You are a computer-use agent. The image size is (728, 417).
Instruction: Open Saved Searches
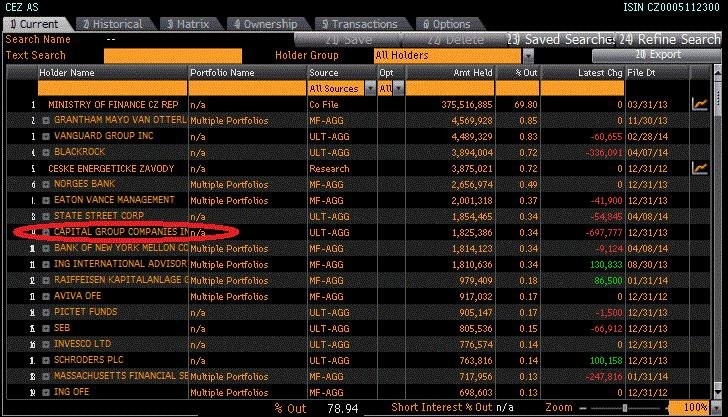click(x=561, y=40)
